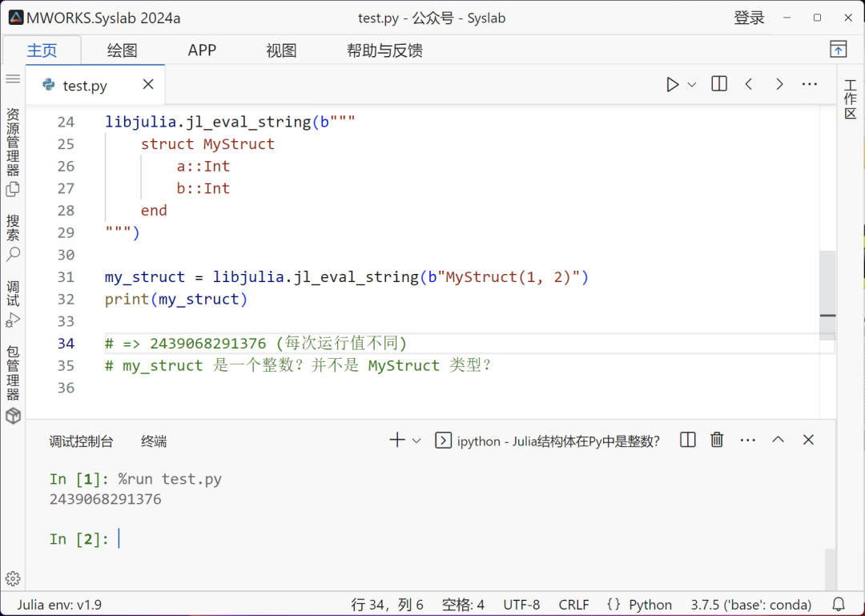
Task: Open the 资源管理器 sidebar
Action: (x=13, y=152)
